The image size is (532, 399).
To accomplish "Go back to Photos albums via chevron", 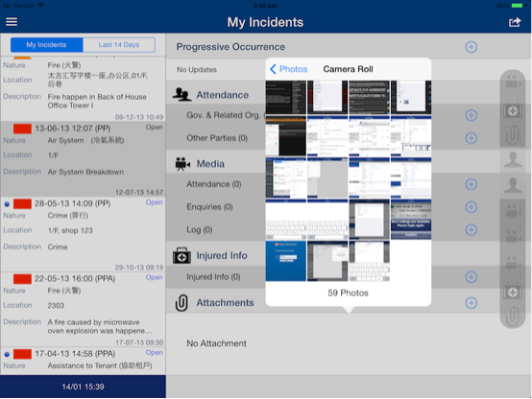I will 289,69.
